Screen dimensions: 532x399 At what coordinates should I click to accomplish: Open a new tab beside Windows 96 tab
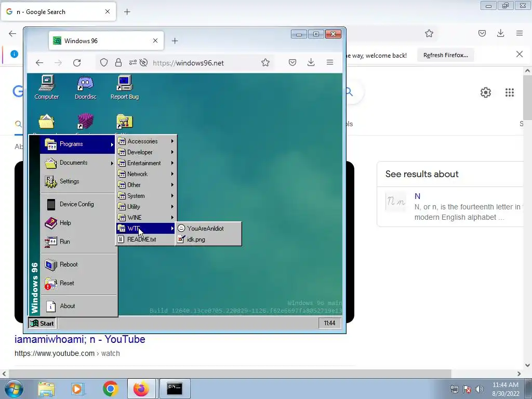pos(175,41)
